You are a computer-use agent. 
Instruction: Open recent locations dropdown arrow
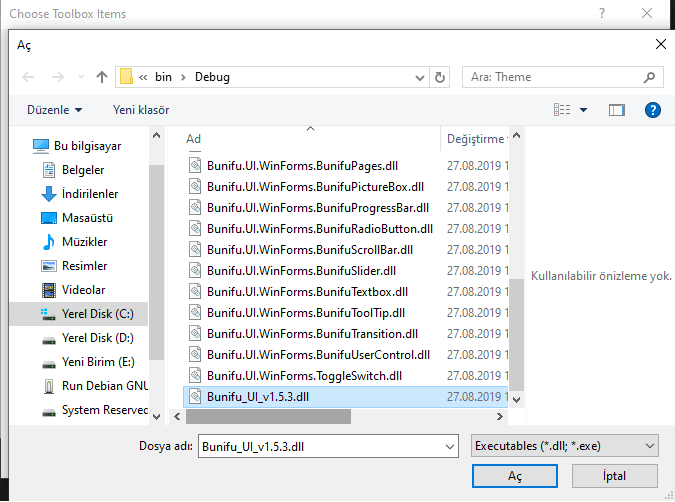(81, 77)
